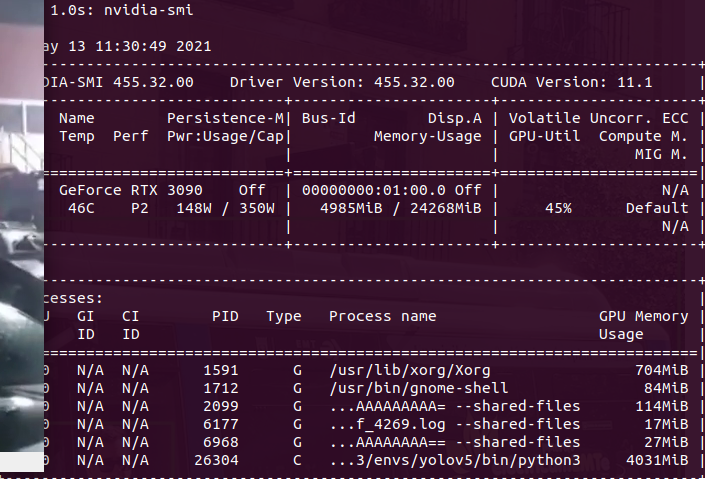Click bus id 00000000:01:00.0
The image size is (705, 479).
[x=374, y=190]
